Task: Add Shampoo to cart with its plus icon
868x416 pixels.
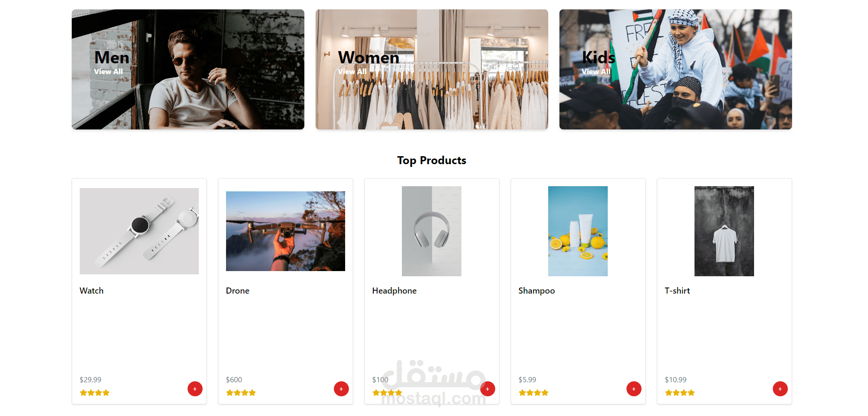Action: point(634,389)
